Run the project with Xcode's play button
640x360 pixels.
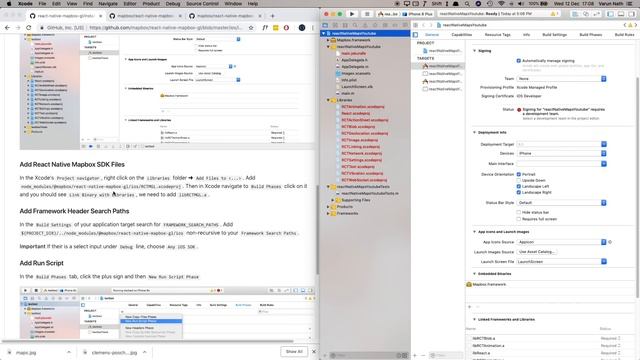(352, 13)
